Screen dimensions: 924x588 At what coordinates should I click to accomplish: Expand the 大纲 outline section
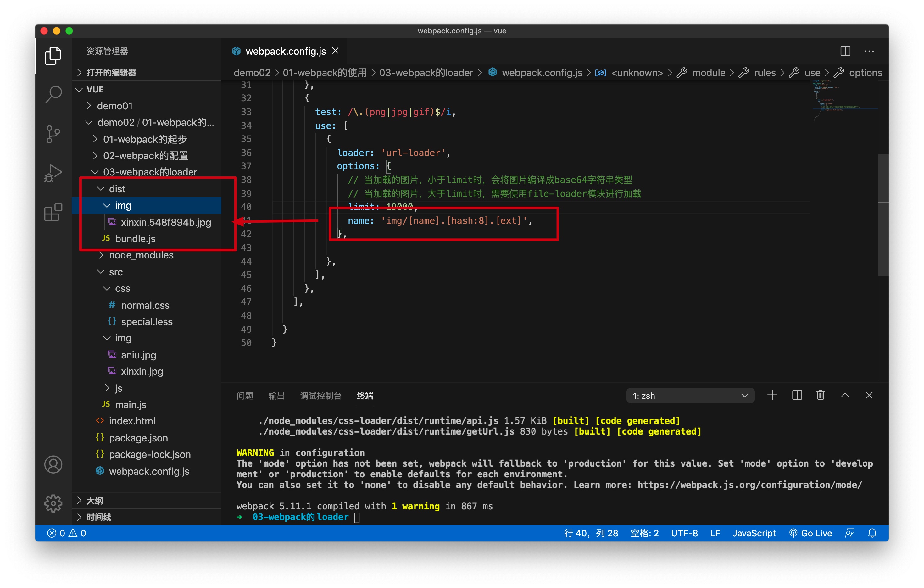click(x=147, y=500)
